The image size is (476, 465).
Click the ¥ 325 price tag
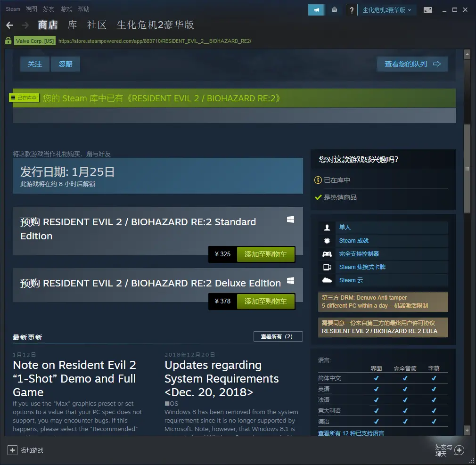tap(222, 254)
